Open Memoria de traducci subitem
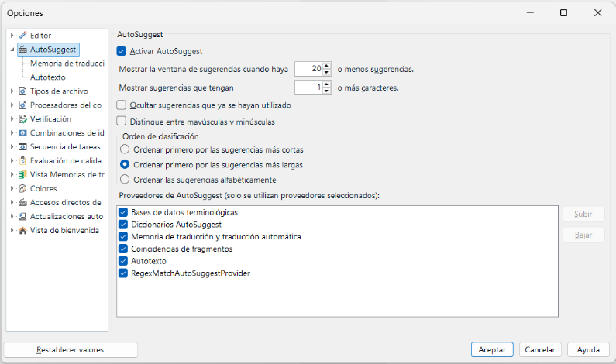Image resolution: width=616 pixels, height=364 pixels. 67,64
